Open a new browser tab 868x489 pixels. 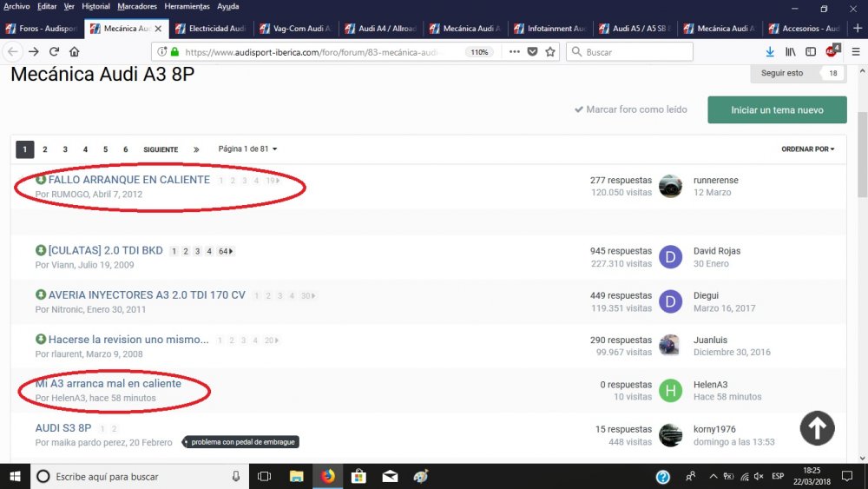click(x=858, y=29)
